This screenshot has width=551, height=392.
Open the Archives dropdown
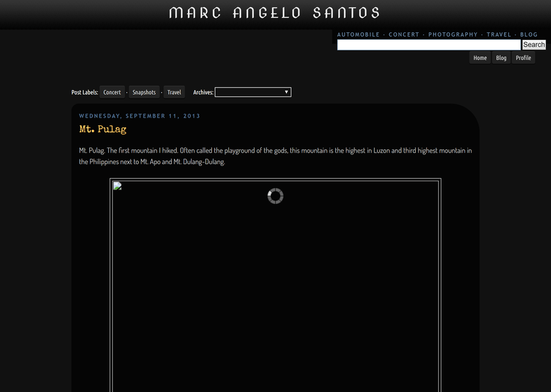tap(253, 92)
